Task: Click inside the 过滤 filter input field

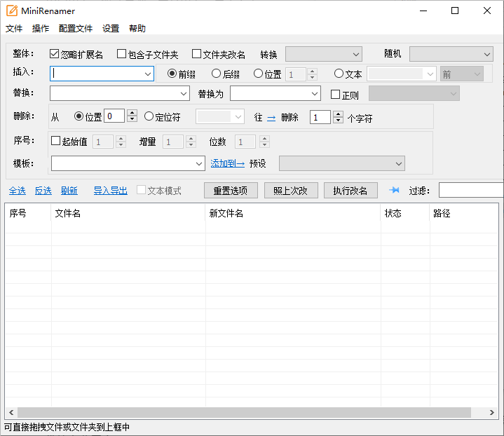Action: point(470,190)
